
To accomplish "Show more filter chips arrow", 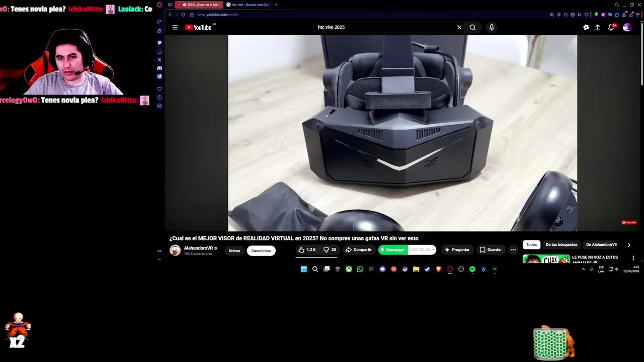I will [629, 245].
